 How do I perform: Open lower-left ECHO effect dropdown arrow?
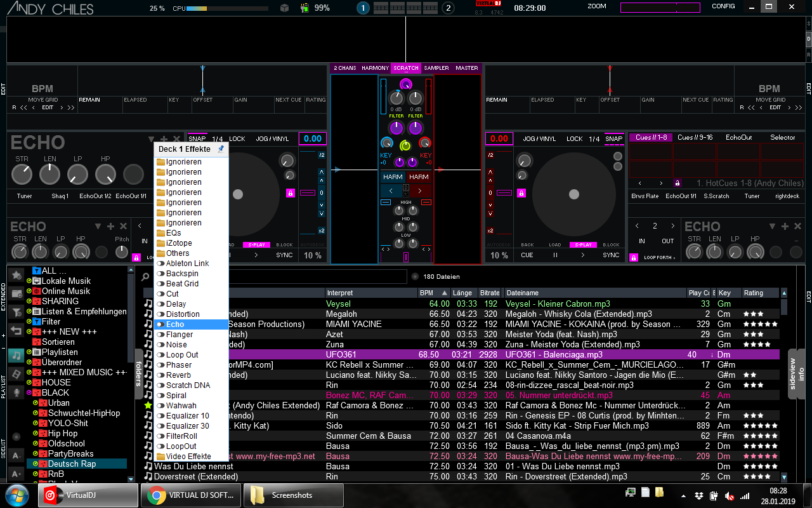coord(98,226)
